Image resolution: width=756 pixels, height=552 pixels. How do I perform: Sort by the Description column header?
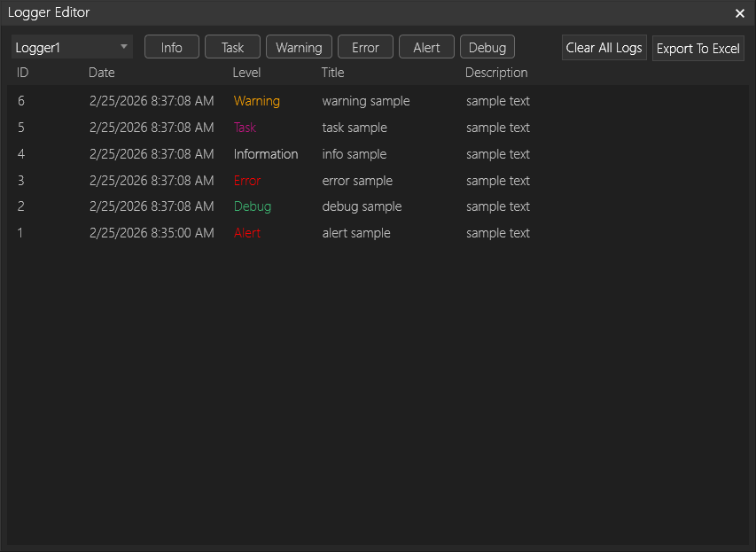point(496,73)
